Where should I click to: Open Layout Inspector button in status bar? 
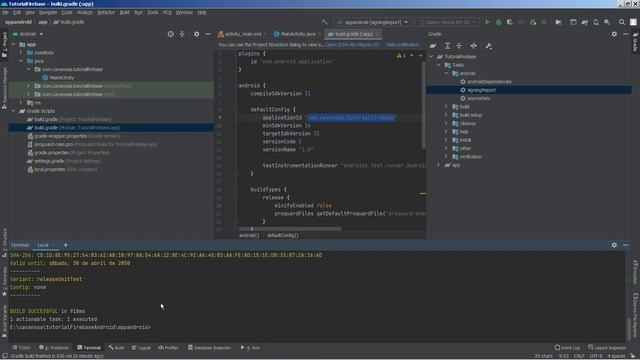[607, 348]
